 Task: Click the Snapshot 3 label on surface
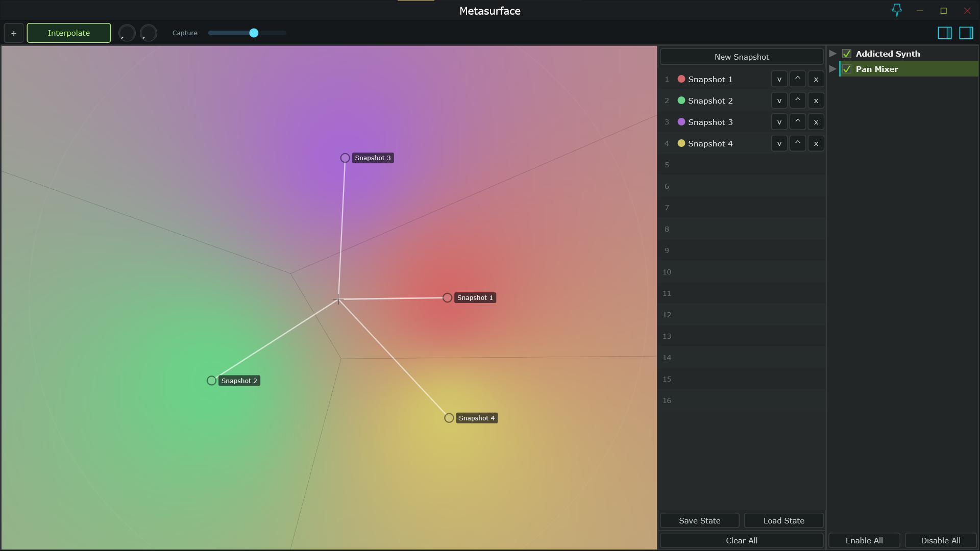coord(373,158)
